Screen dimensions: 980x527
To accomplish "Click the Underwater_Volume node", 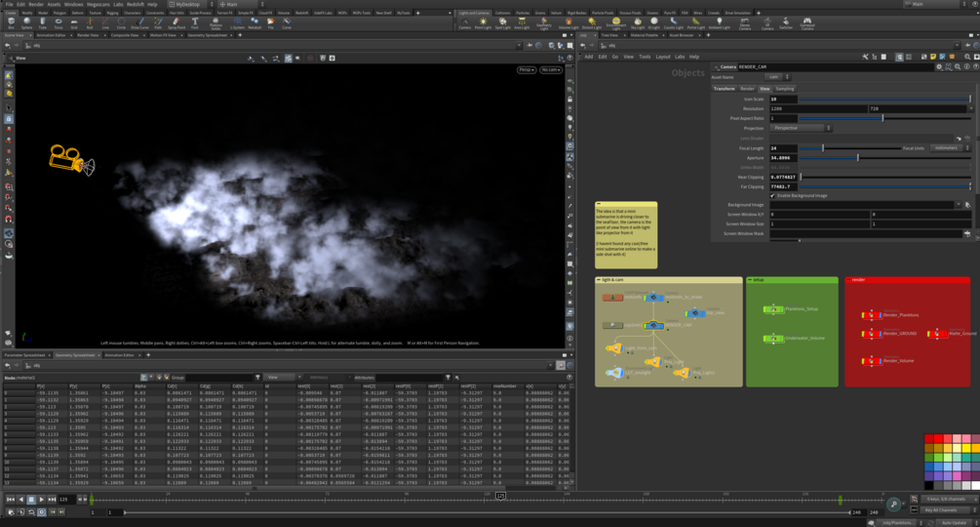I will (773, 339).
